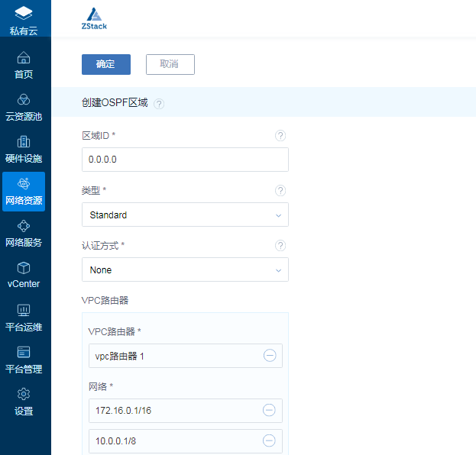Image resolution: width=476 pixels, height=455 pixels.
Task: Open the 类型 Standard dropdown
Action: point(185,215)
